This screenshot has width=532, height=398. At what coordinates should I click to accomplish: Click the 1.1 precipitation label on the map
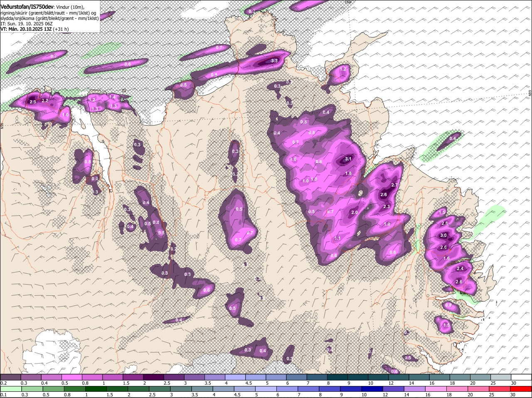click(x=337, y=238)
